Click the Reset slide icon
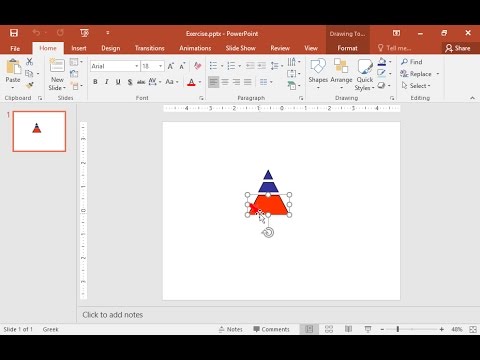This screenshot has width=480, height=360. [x=74, y=74]
